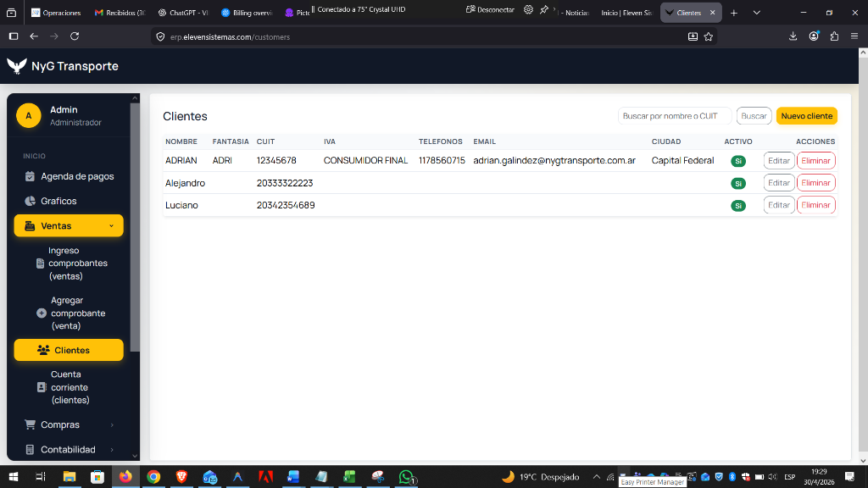The height and width of the screenshot is (488, 868).
Task: Open Brave browser from the taskbar
Action: pyautogui.click(x=181, y=476)
